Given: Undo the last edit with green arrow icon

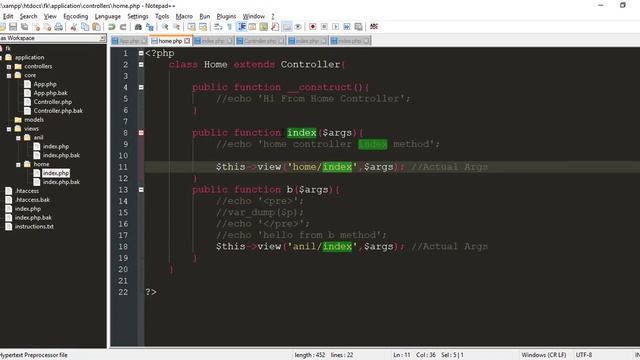Looking at the screenshot, I should click(x=111, y=27).
